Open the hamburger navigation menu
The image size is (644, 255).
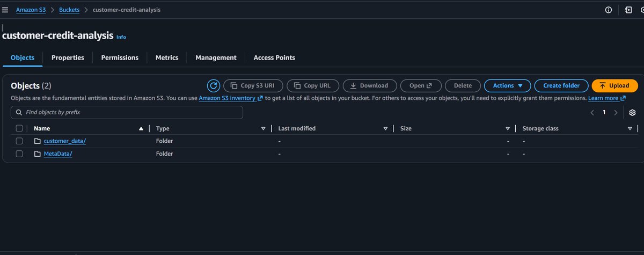5,10
